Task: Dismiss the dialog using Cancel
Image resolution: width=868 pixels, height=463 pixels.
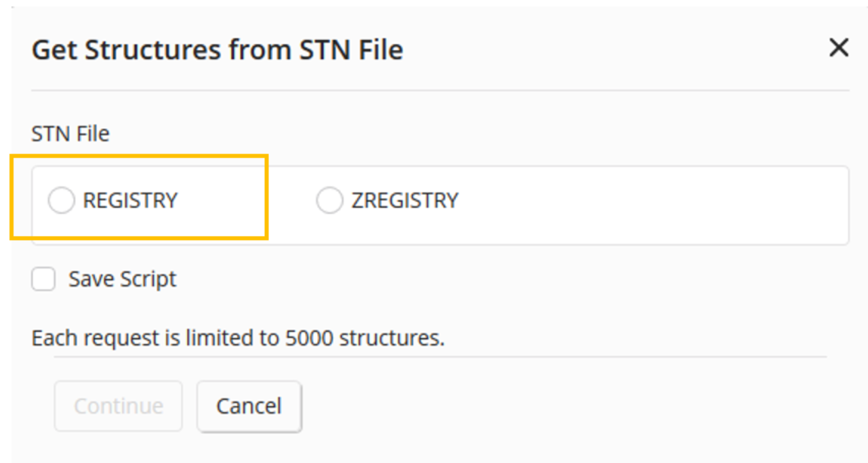Action: 249,406
